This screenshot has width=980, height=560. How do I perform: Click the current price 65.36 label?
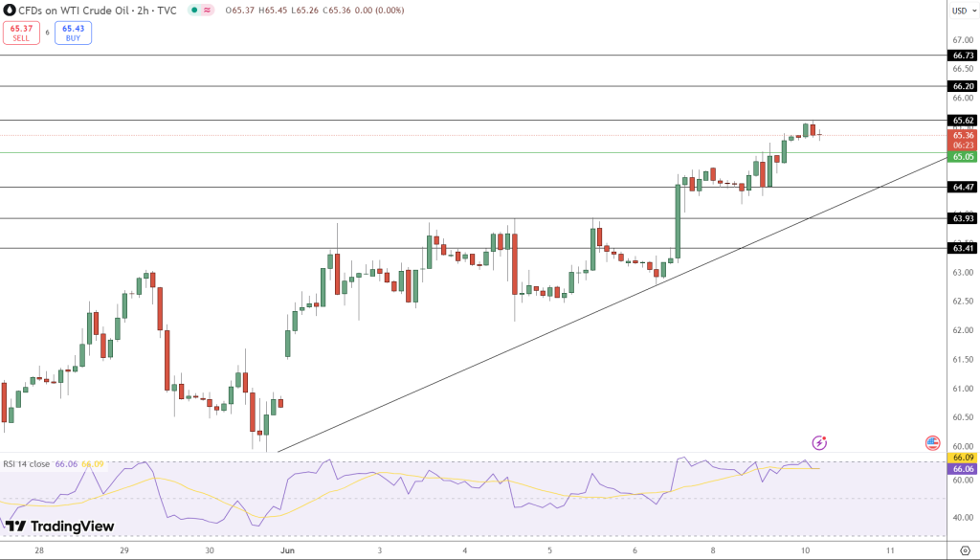tap(963, 135)
